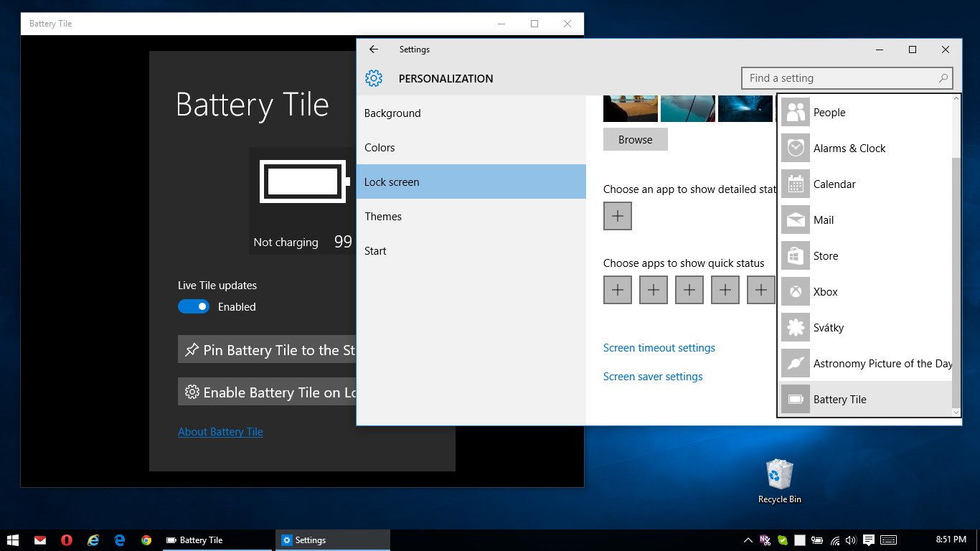Disable the Live Tile updates toggle
The width and height of the screenshot is (980, 551).
193,306
